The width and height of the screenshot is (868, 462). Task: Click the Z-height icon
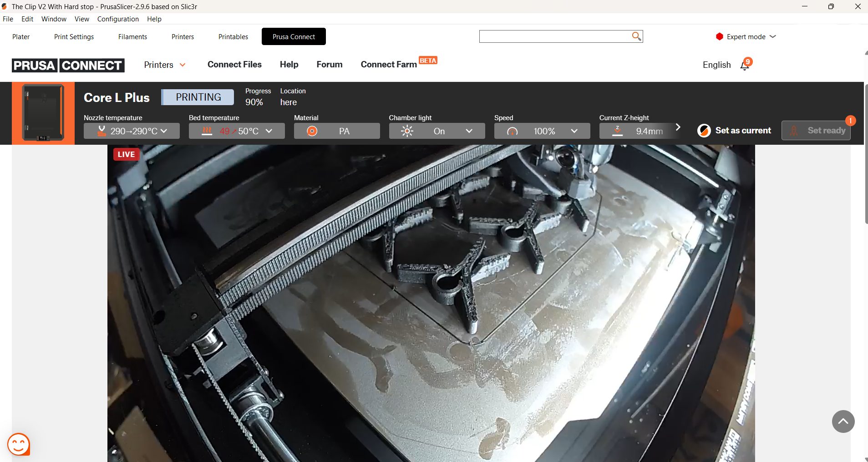pyautogui.click(x=617, y=131)
